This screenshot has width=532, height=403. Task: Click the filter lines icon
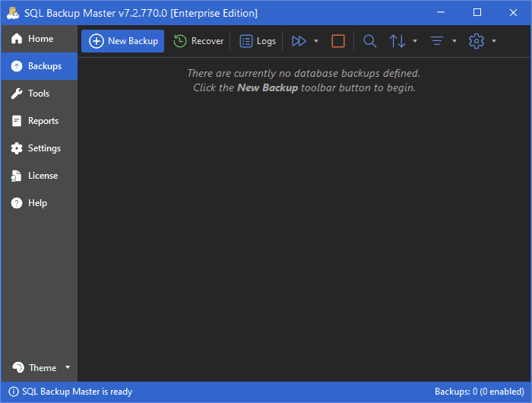tap(437, 41)
